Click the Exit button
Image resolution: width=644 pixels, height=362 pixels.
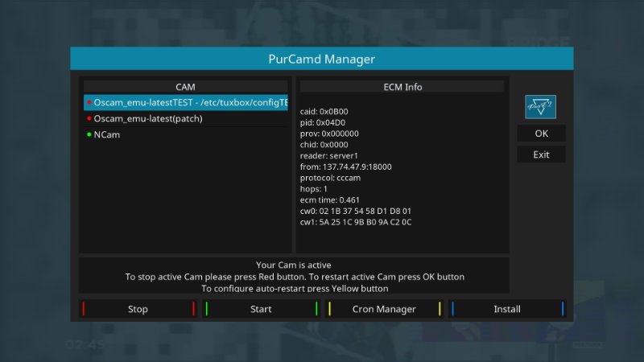pos(541,154)
